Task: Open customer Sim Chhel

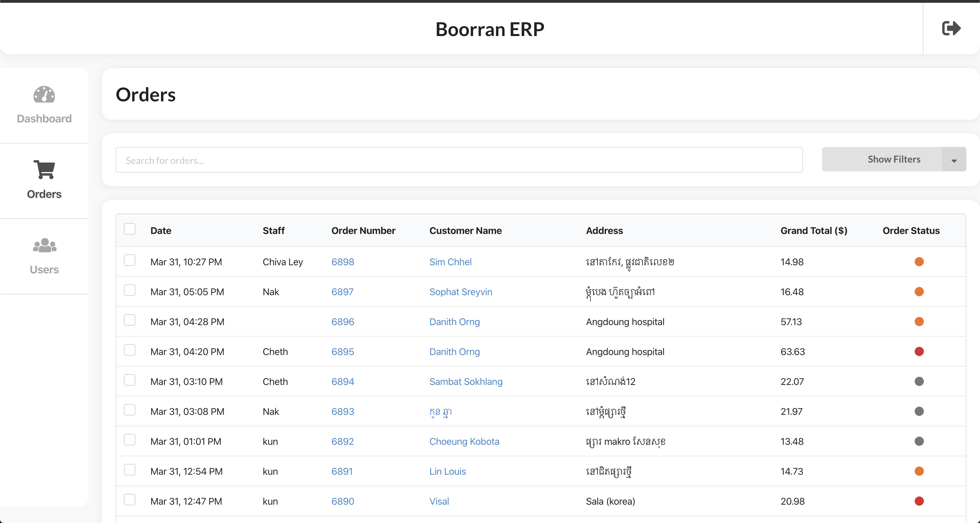Action: 451,262
